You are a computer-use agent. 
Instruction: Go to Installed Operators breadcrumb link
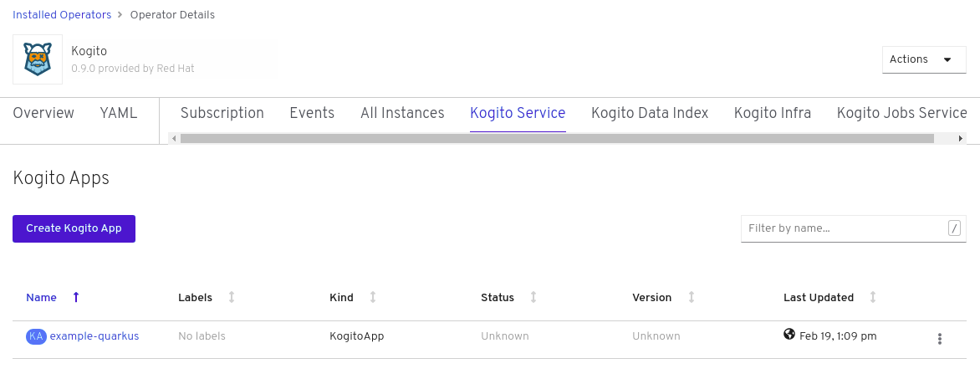(62, 14)
